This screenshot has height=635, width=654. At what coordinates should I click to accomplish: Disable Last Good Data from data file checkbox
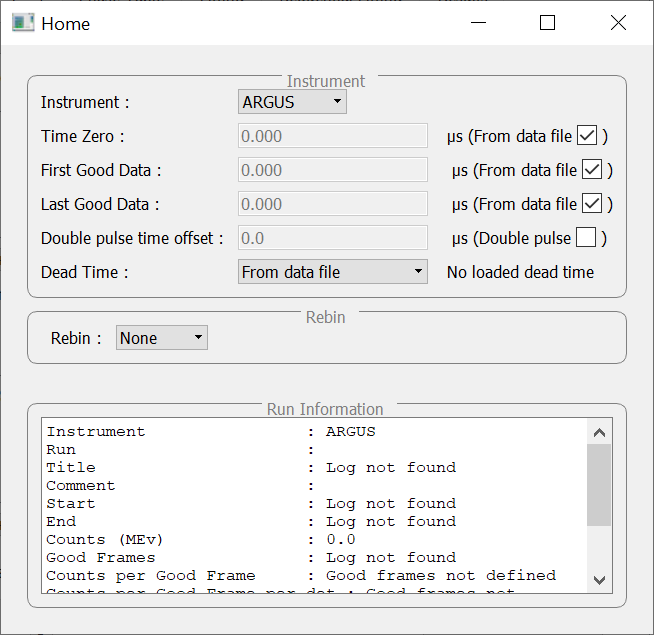[x=592, y=204]
